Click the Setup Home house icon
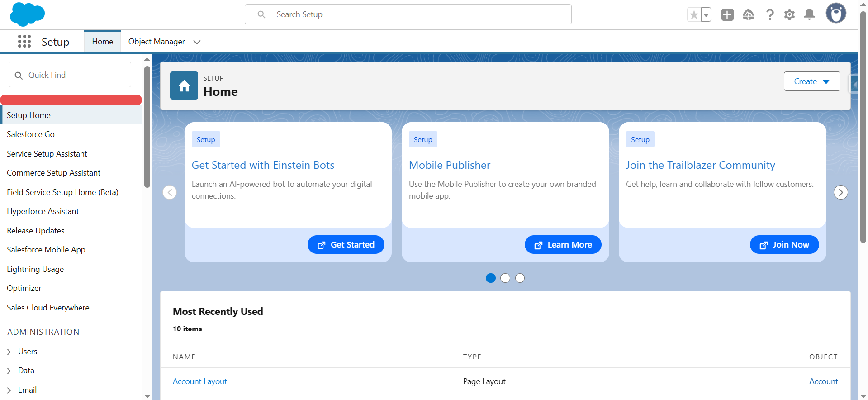 [x=184, y=86]
